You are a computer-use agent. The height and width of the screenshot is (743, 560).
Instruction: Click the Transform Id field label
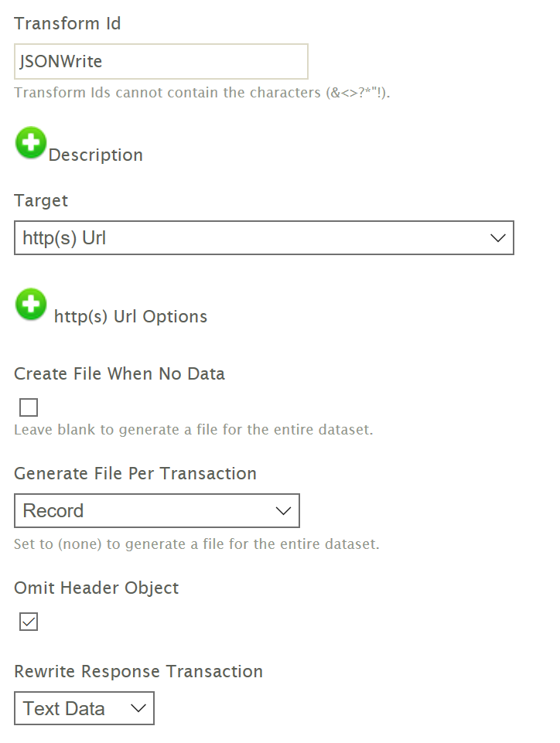(67, 23)
